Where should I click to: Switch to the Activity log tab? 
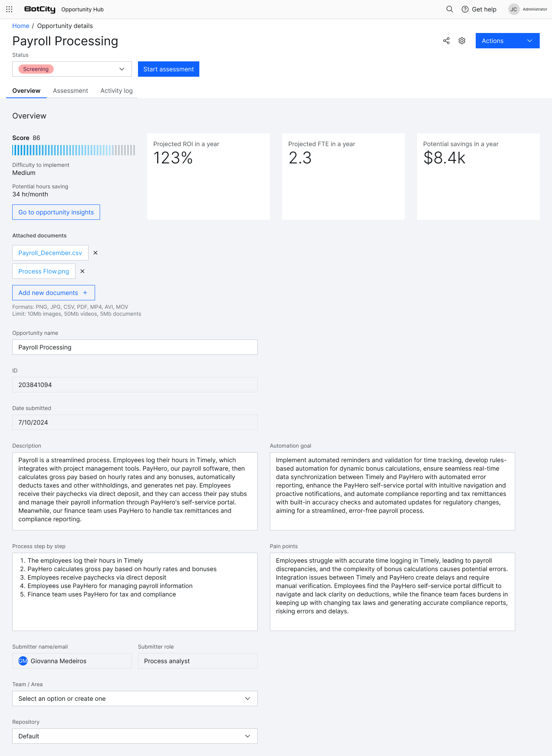[117, 91]
